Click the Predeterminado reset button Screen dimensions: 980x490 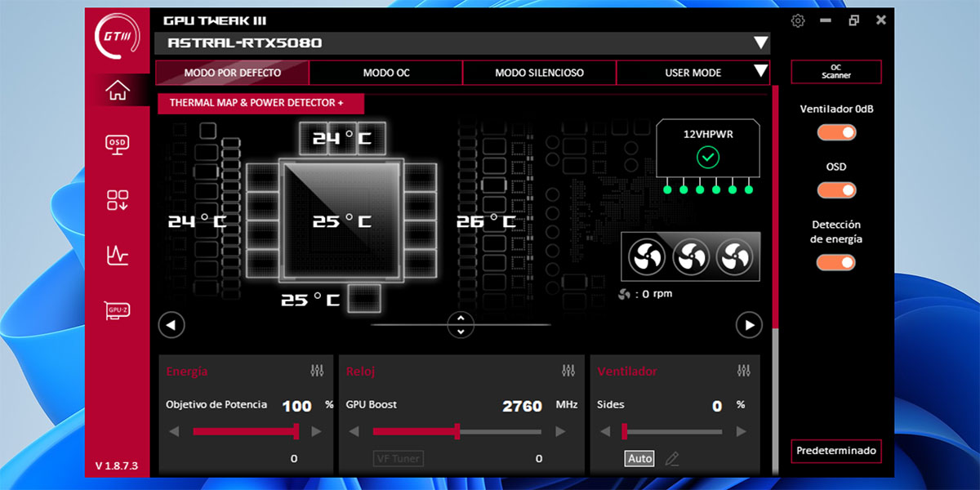[836, 450]
